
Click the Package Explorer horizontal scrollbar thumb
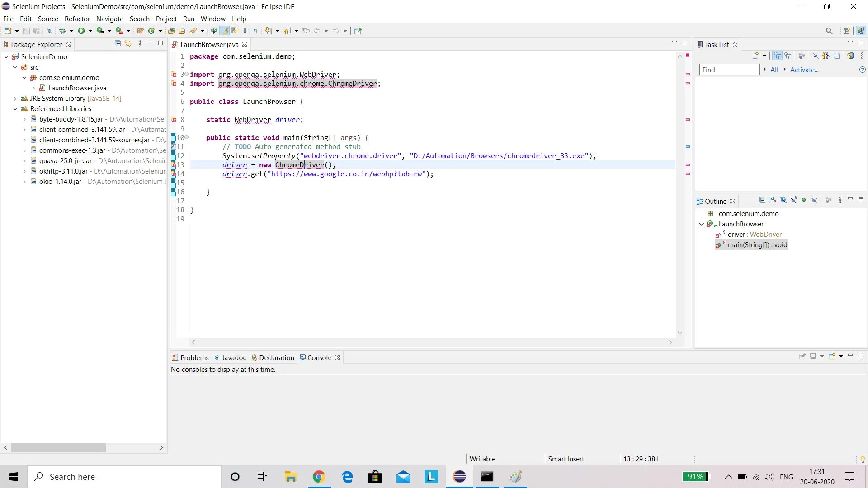[x=58, y=447]
